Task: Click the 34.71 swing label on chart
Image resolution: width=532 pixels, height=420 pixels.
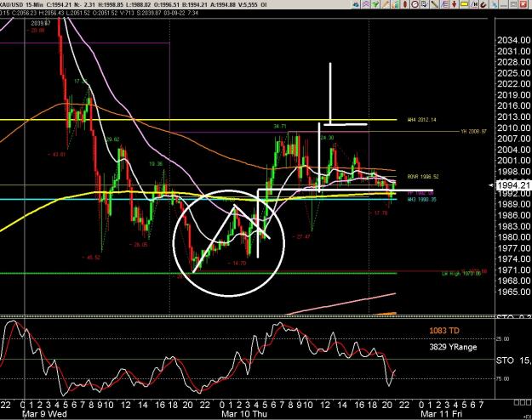Action: tap(280, 127)
